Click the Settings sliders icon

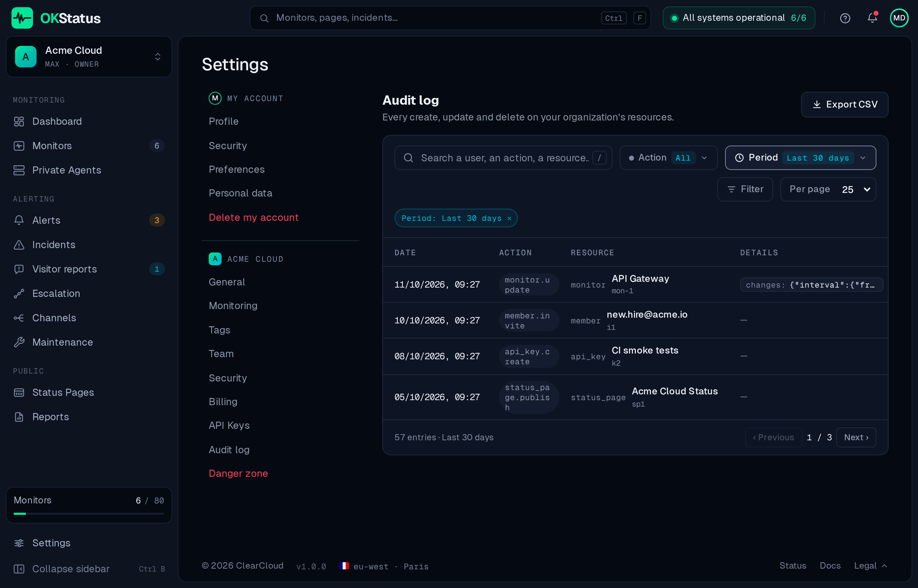point(19,543)
